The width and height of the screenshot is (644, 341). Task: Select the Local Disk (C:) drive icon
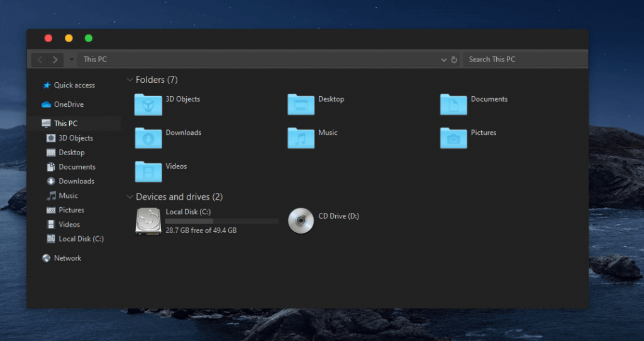coord(148,221)
